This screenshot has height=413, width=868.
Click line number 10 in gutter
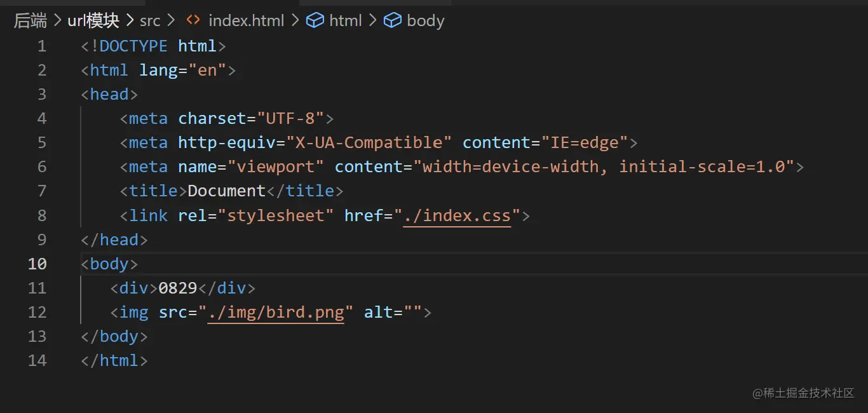point(37,264)
